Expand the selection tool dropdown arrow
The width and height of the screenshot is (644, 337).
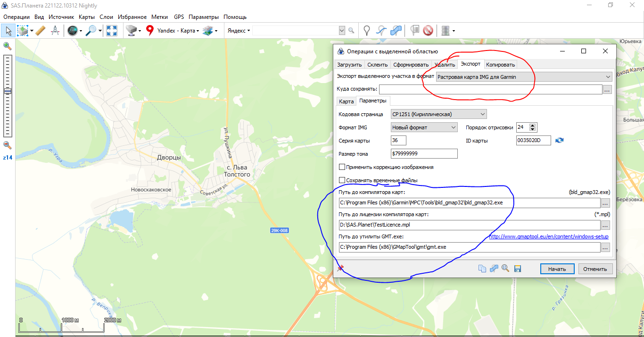[x=32, y=31]
